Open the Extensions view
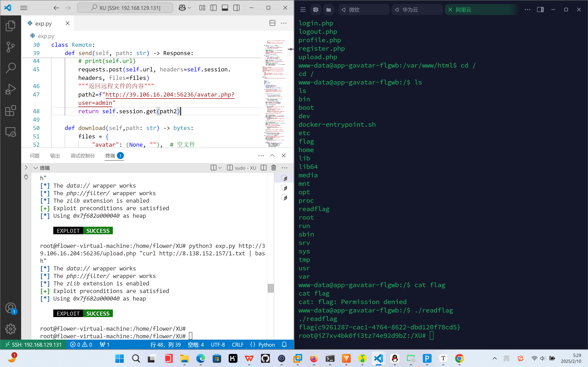This screenshot has height=367, width=588. pyautogui.click(x=10, y=111)
